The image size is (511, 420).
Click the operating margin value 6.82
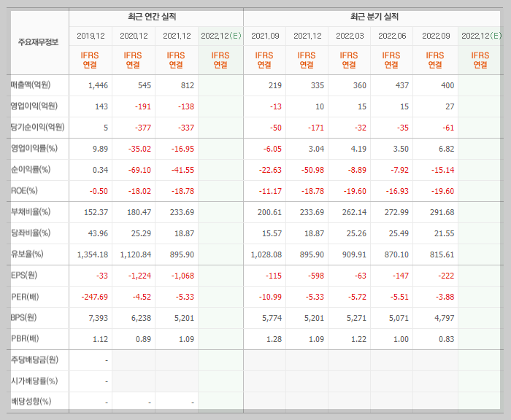point(447,149)
